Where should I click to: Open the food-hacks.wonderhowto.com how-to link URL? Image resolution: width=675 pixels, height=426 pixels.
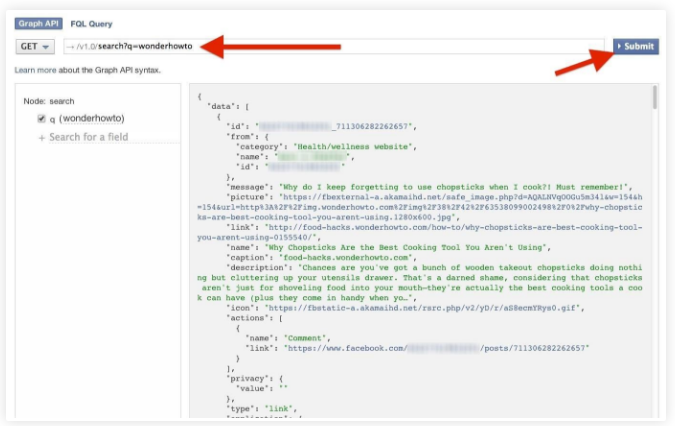tap(419, 232)
